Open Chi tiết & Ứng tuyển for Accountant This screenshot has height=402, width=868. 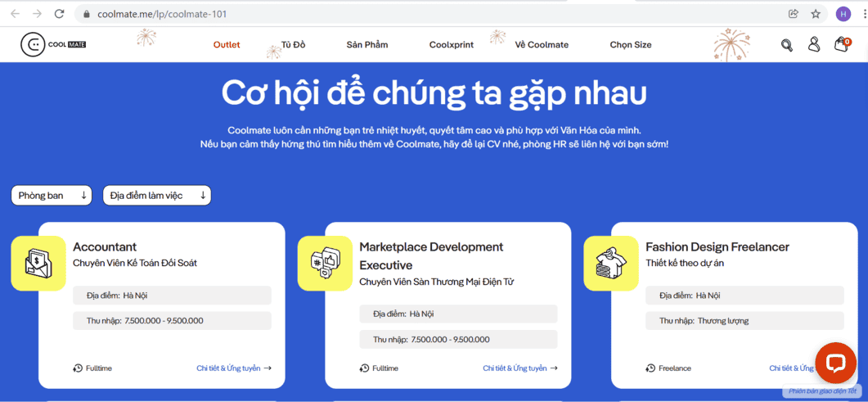pos(233,368)
